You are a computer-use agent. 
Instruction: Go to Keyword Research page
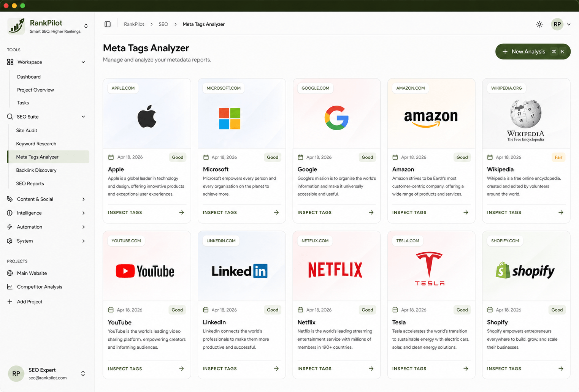click(x=36, y=144)
